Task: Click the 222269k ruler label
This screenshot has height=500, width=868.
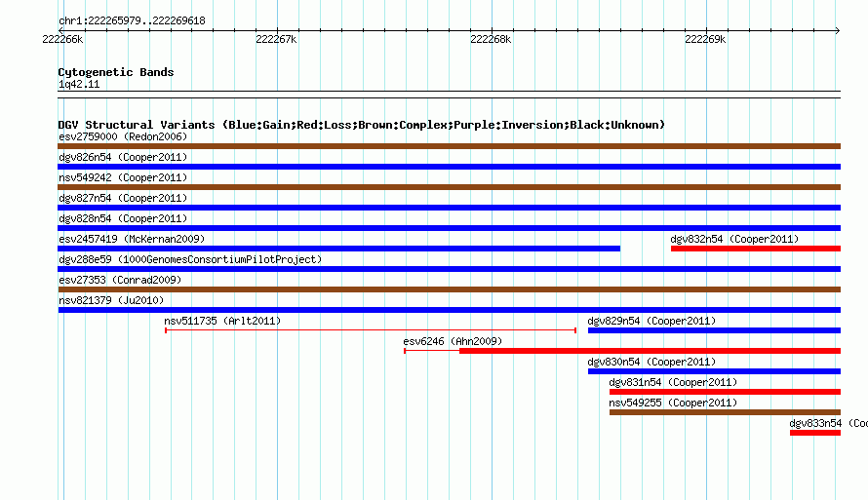Action: (705, 39)
